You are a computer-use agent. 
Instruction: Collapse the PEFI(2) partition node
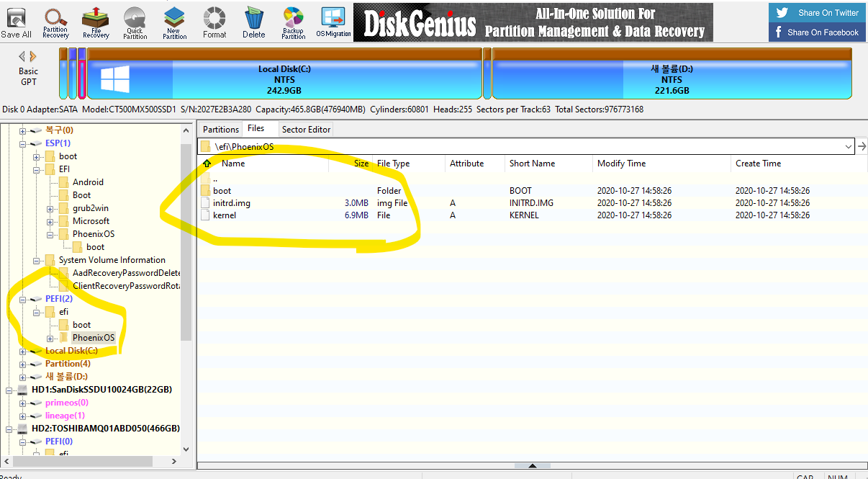[22, 299]
